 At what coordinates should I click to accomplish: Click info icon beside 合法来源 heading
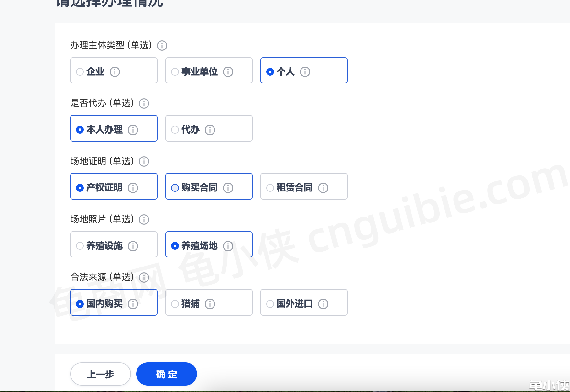pos(144,278)
